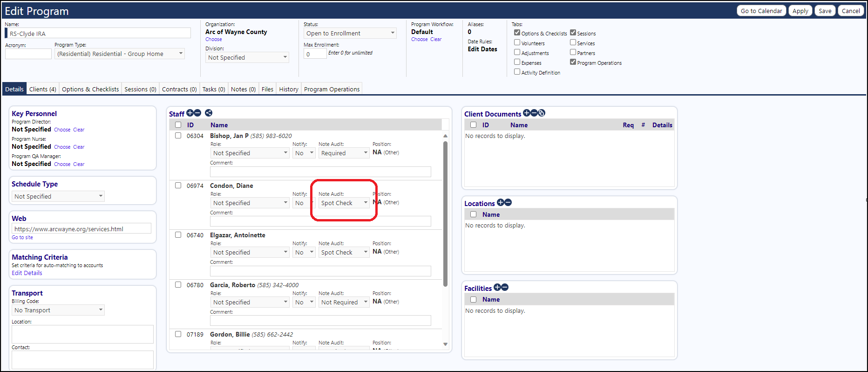Viewport: 868px width, 372px height.
Task: Open the Transport Billing Code dropdown
Action: [x=58, y=310]
